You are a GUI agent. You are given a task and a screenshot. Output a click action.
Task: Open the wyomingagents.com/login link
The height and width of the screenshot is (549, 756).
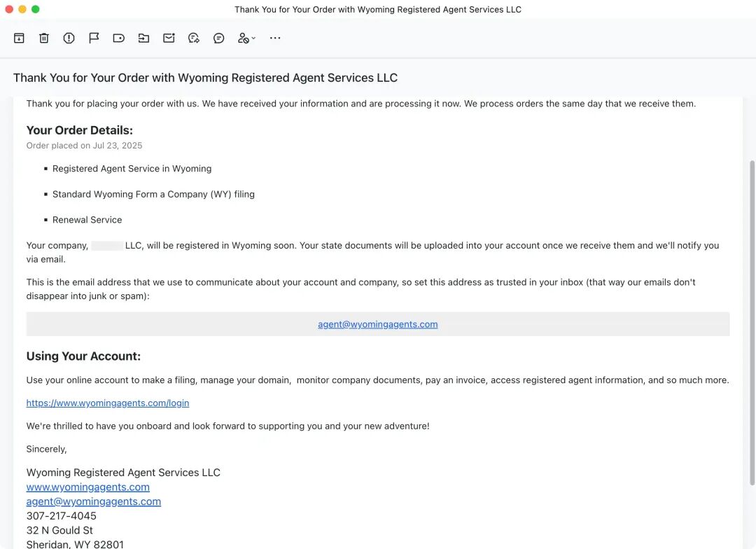coord(108,403)
